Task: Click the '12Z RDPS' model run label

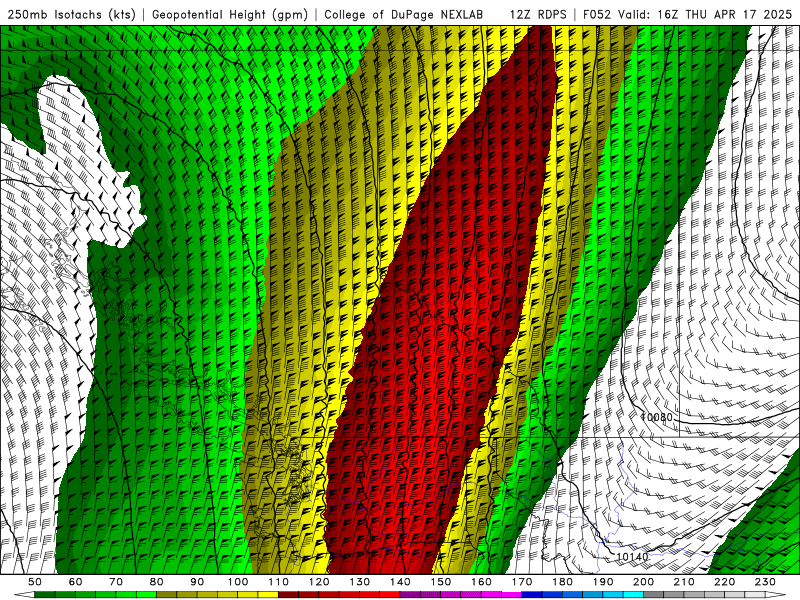Action: coord(538,14)
